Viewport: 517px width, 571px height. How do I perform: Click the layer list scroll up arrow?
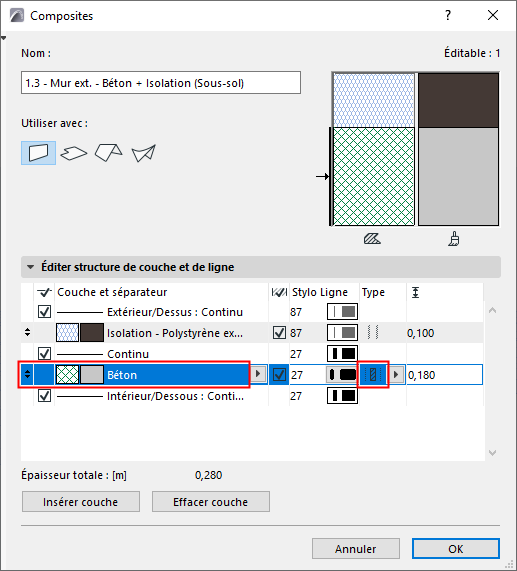coord(493,310)
